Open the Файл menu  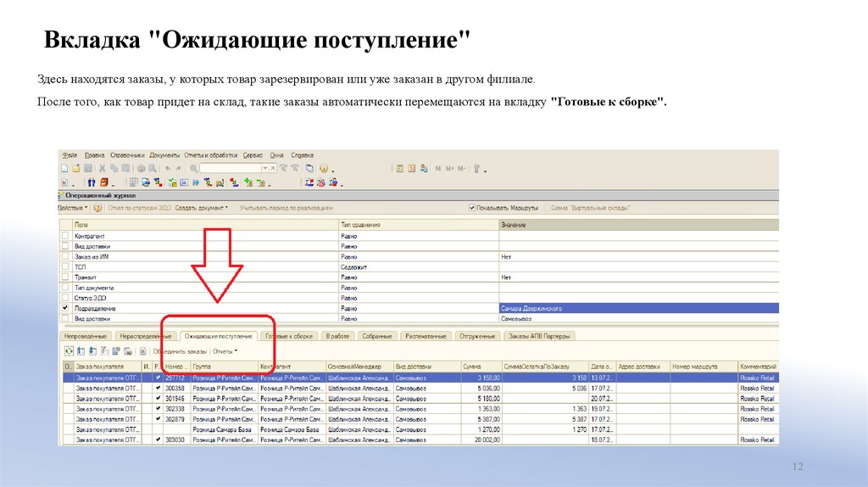(x=70, y=155)
